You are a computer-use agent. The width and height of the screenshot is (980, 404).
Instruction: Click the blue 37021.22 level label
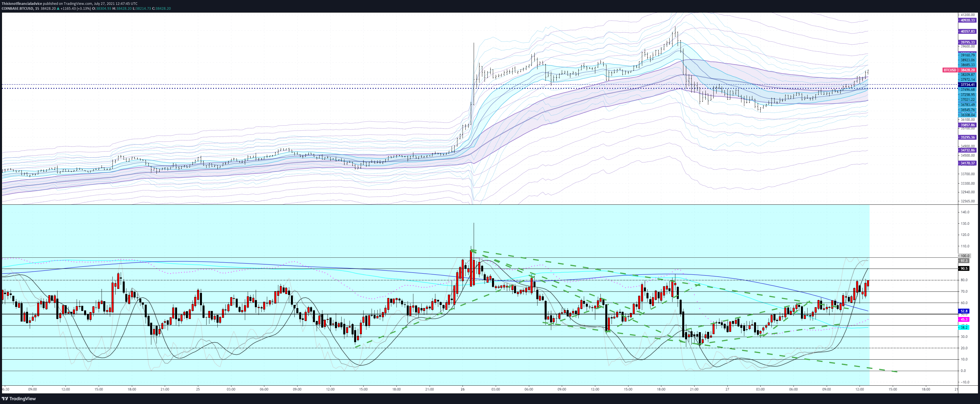click(x=967, y=99)
